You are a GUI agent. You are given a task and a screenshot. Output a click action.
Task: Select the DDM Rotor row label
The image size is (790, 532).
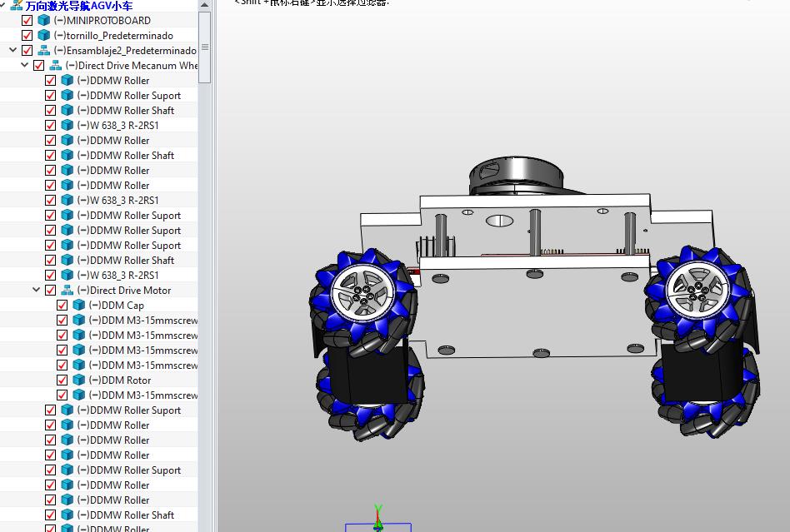tap(120, 380)
